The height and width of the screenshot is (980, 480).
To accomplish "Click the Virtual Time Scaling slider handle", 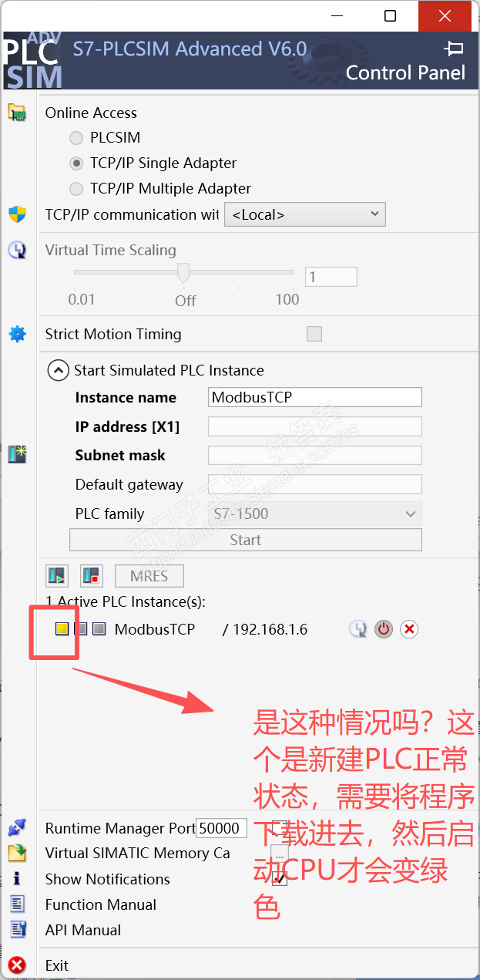I will (x=183, y=272).
